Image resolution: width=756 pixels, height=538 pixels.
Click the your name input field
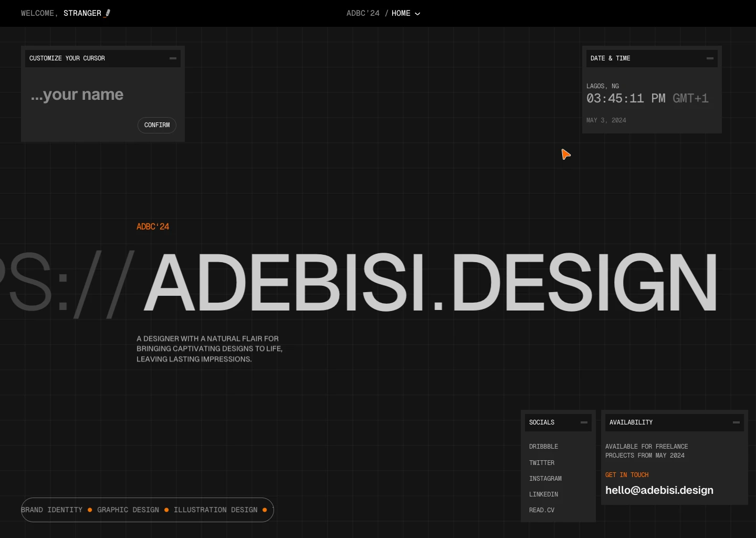click(x=77, y=95)
